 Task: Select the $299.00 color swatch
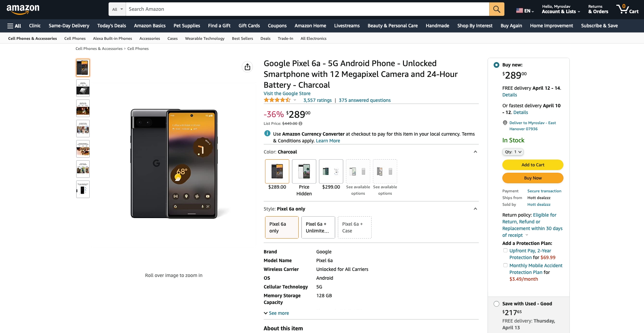click(331, 171)
